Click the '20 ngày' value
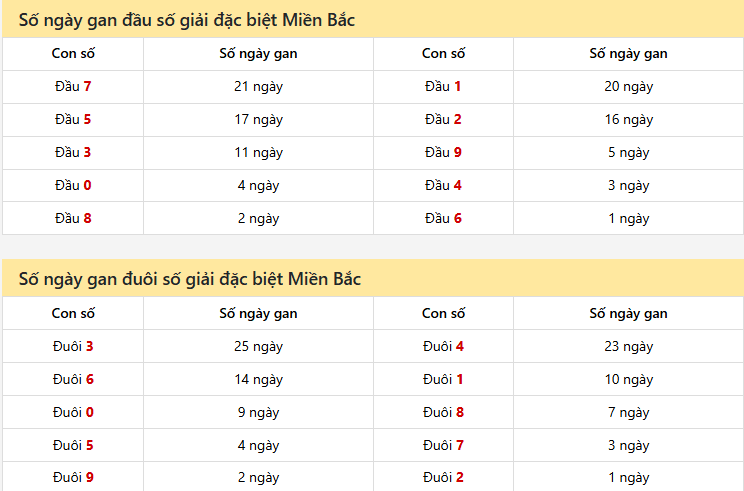This screenshot has height=491, width=744. click(x=628, y=87)
